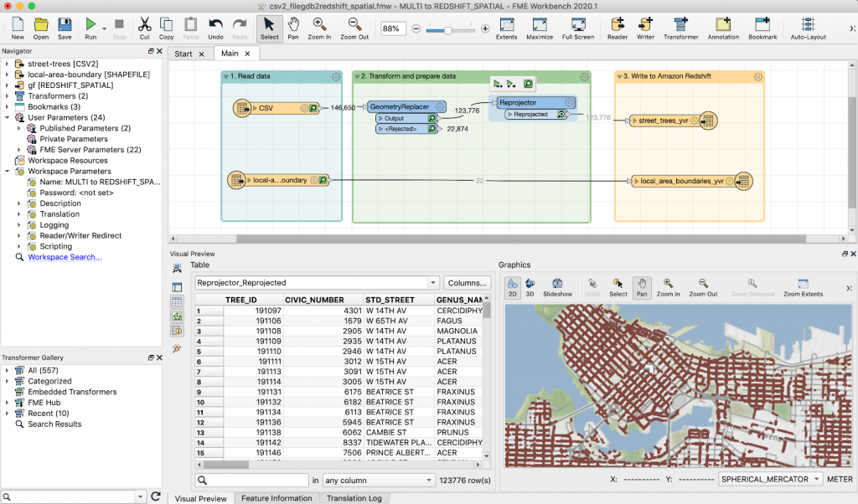Collapse the User Parameters (24) node
The image size is (858, 504).
7,117
